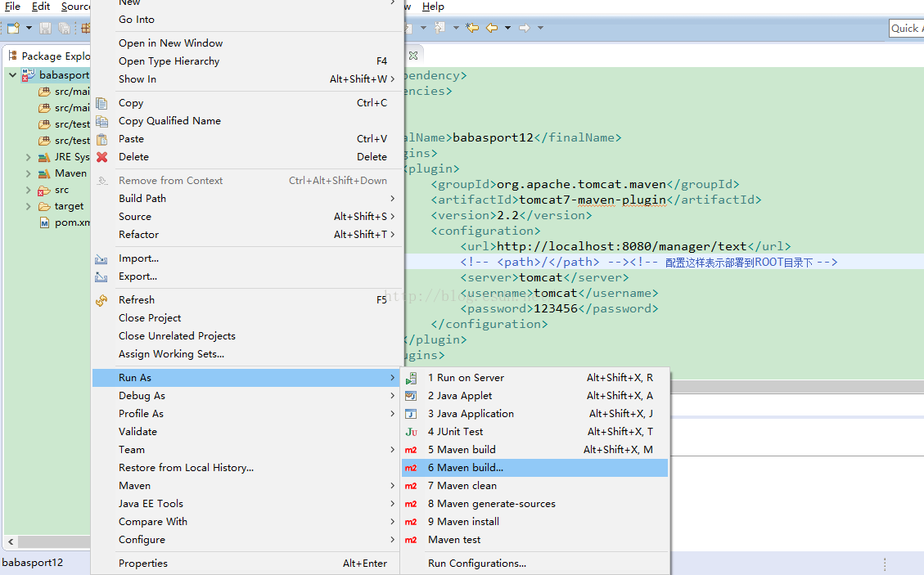Click the New wizard toolbar icon

coord(13,28)
